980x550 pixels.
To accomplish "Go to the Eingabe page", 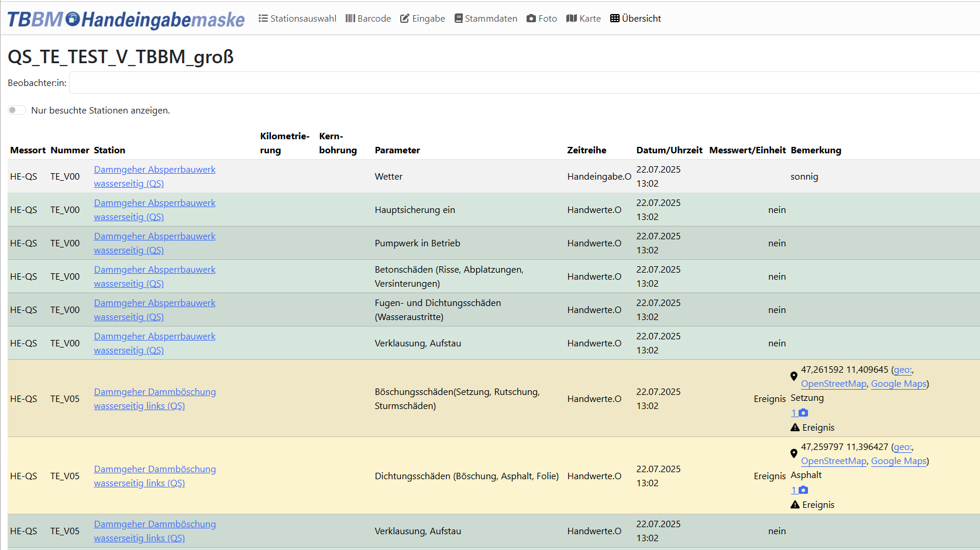I will 422,18.
